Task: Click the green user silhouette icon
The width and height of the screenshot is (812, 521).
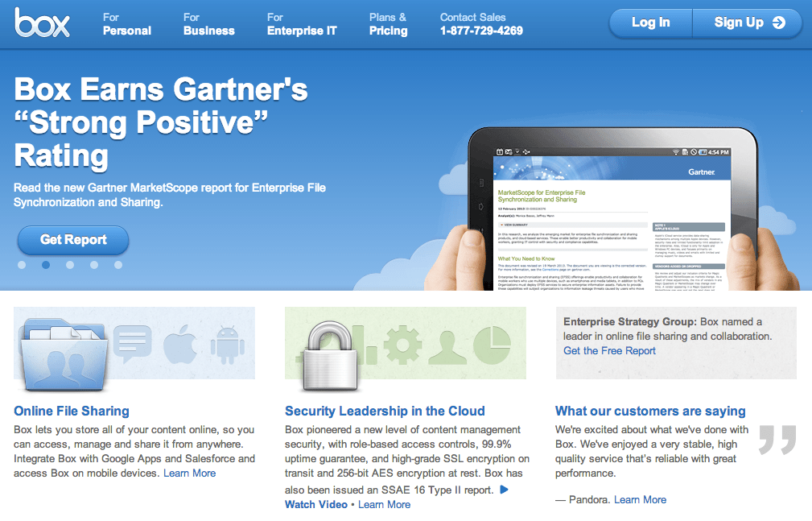Action: (447, 345)
